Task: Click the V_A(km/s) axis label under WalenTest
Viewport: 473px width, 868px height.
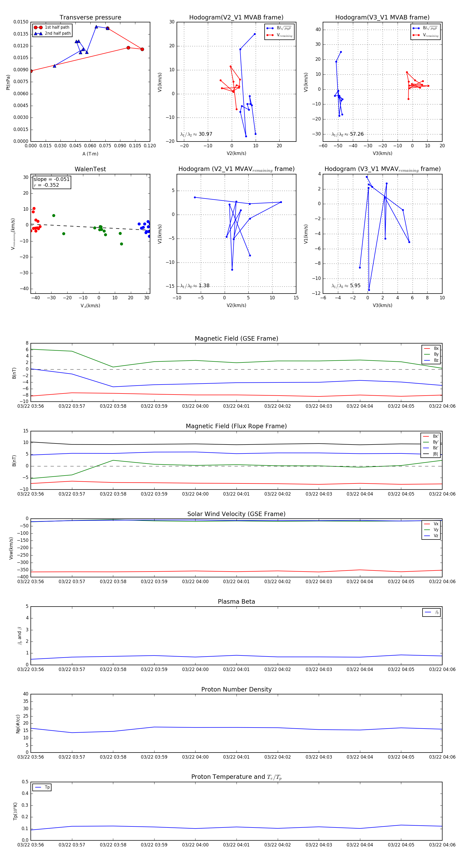Action: (x=90, y=306)
